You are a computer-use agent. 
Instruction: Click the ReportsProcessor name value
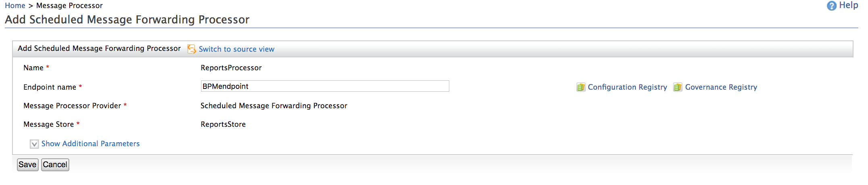231,68
